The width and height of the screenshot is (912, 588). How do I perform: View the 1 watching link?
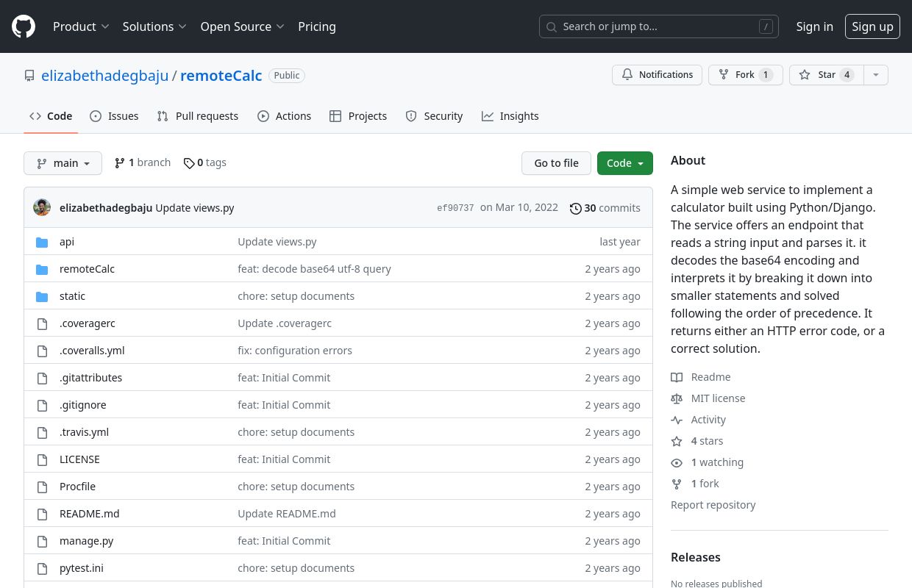pos(708,462)
